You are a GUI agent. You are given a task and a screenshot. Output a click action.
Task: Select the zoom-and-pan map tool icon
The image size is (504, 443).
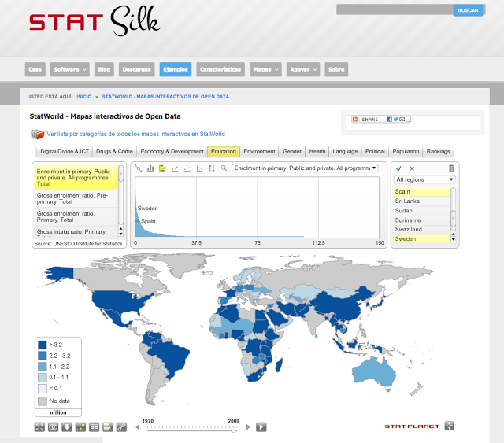pyautogui.click(x=139, y=168)
